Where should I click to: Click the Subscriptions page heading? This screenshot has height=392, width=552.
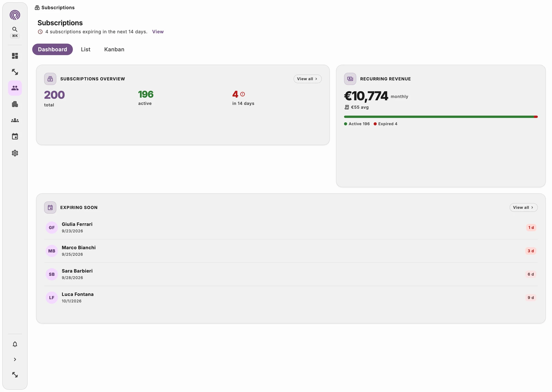tap(60, 23)
